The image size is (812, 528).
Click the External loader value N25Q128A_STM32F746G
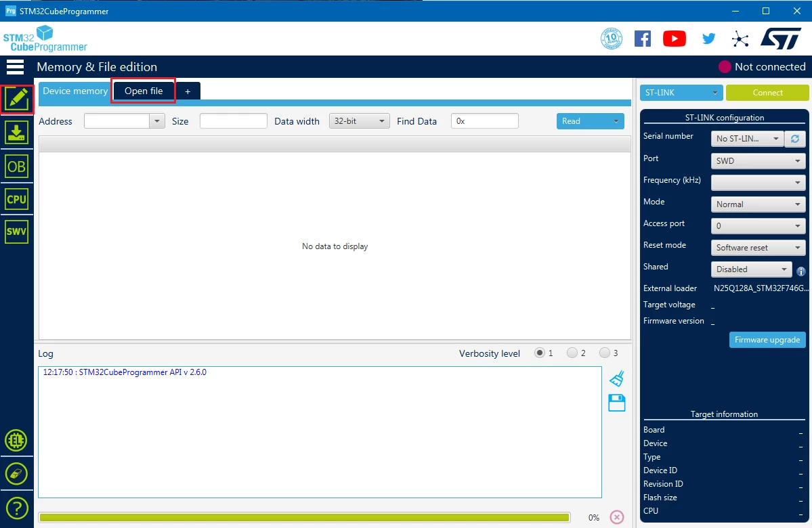tap(761, 288)
